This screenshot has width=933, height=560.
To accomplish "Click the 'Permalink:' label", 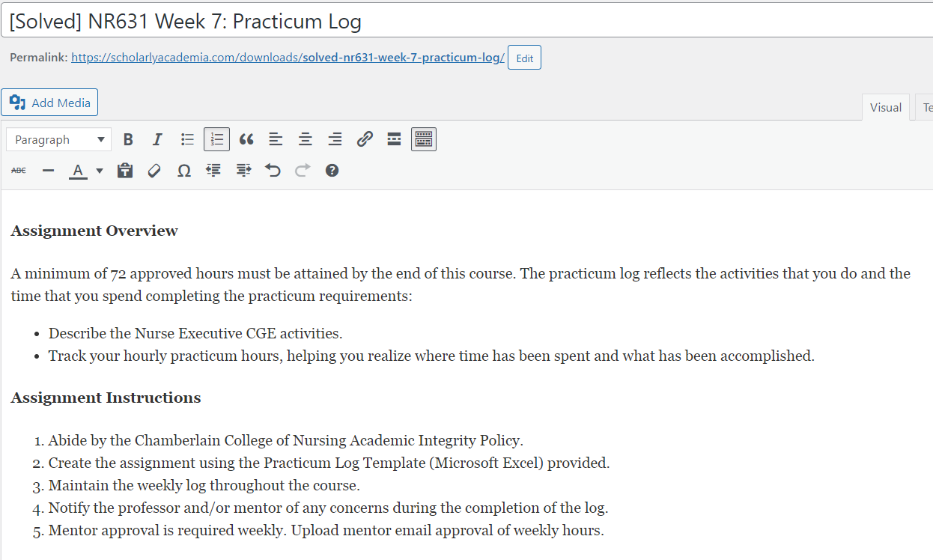I will [38, 58].
